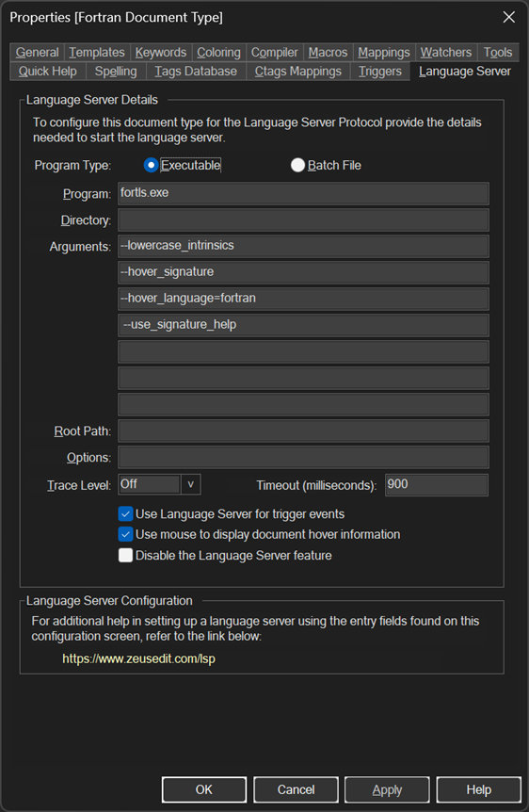Click the Apply button
Image resolution: width=529 pixels, height=812 pixels.
[x=387, y=789]
